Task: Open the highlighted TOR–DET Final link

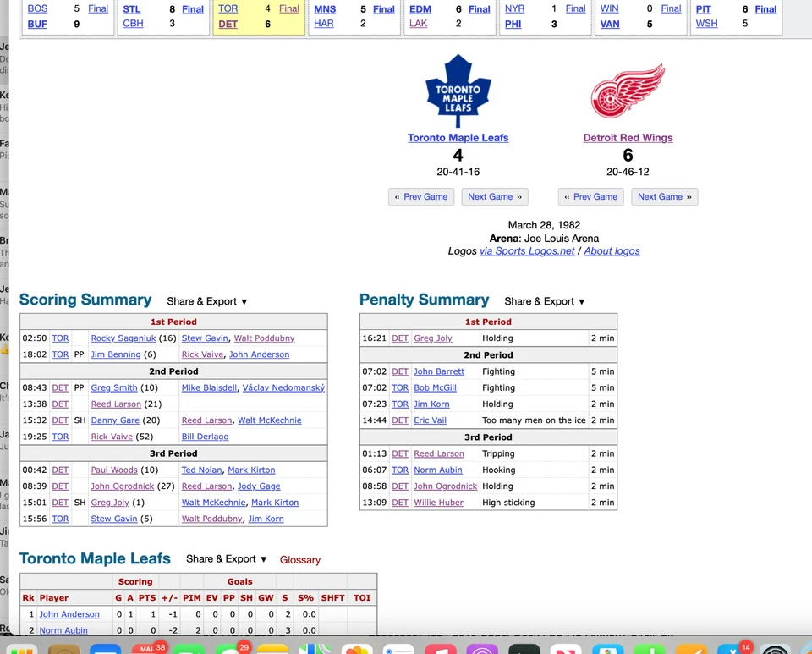Action: point(289,8)
